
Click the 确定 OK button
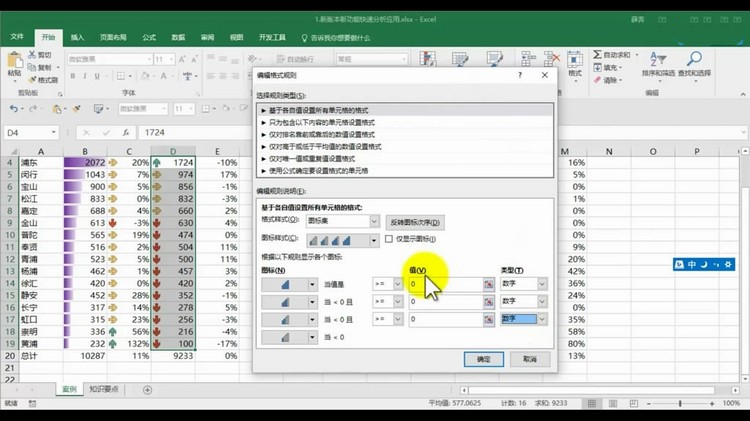coord(484,359)
